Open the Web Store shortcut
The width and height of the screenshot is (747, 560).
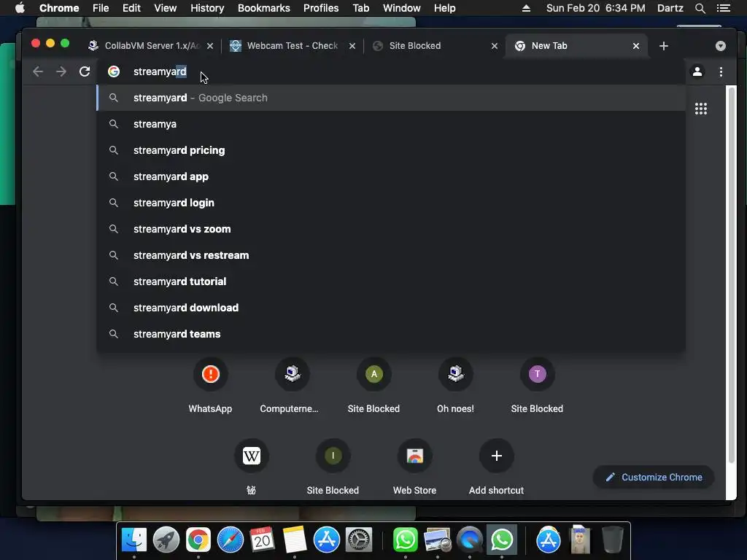(414, 467)
